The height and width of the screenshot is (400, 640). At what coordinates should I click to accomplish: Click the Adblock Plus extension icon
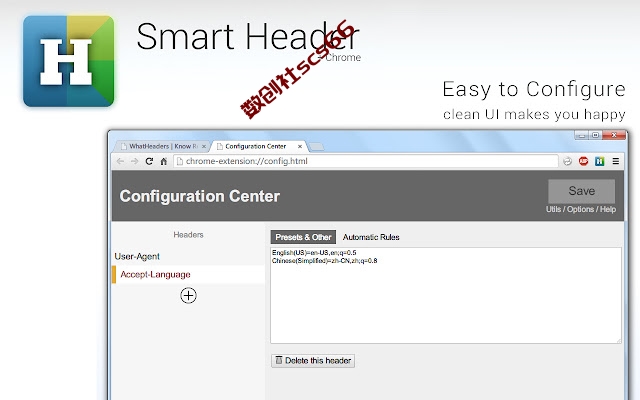pyautogui.click(x=583, y=161)
